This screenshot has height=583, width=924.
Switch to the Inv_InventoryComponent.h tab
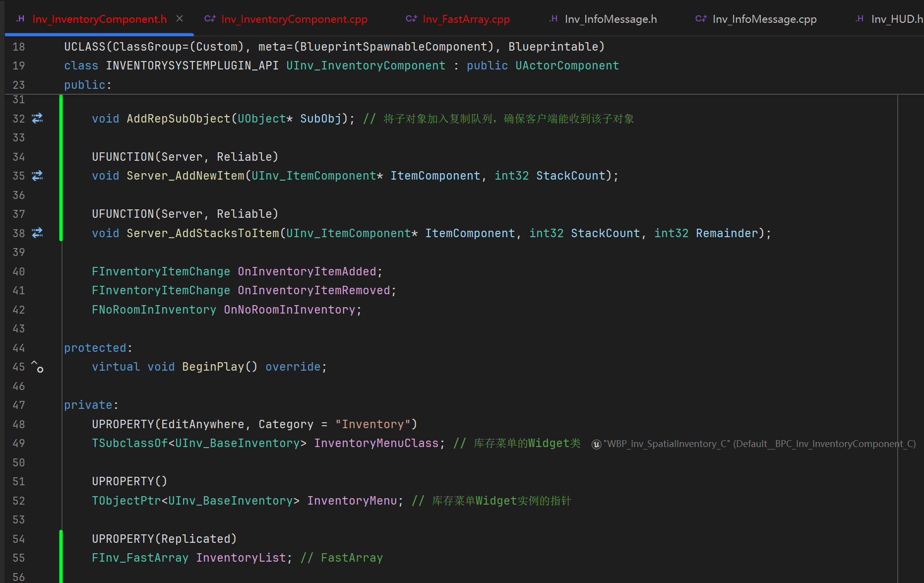coord(99,19)
